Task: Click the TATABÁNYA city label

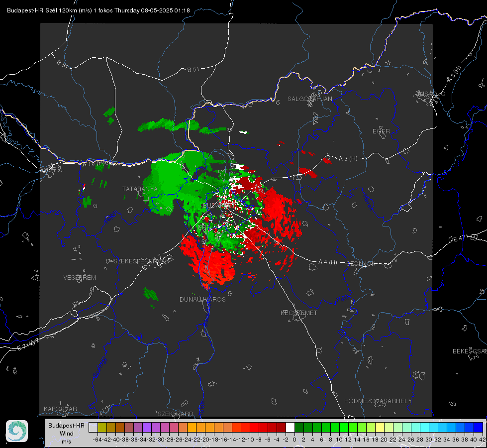Action: coord(140,189)
